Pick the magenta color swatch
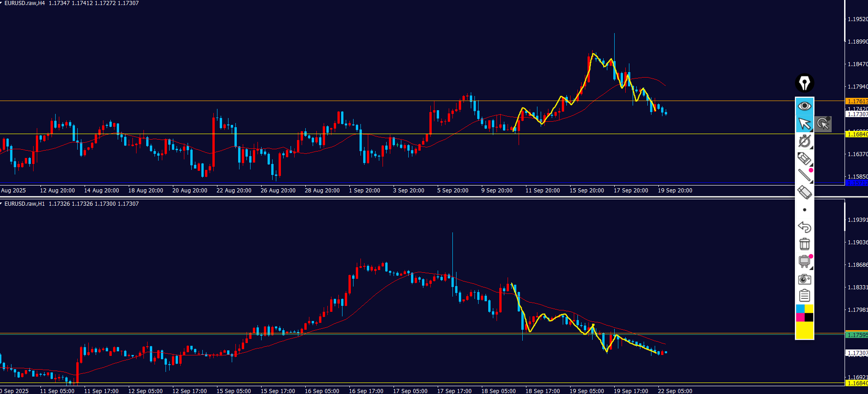 coord(800,317)
